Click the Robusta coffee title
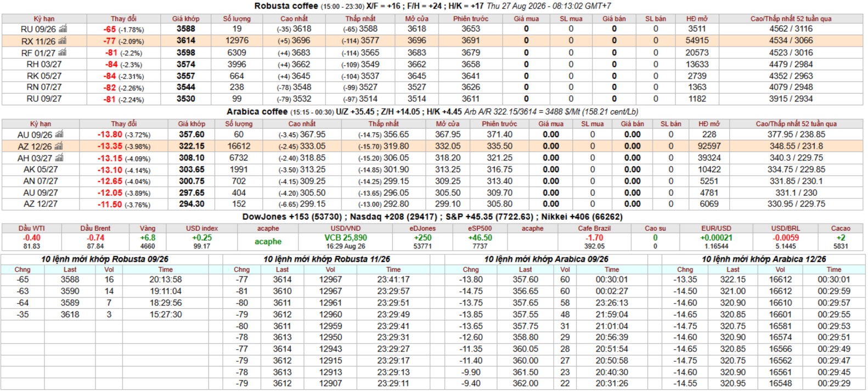 tap(286, 6)
